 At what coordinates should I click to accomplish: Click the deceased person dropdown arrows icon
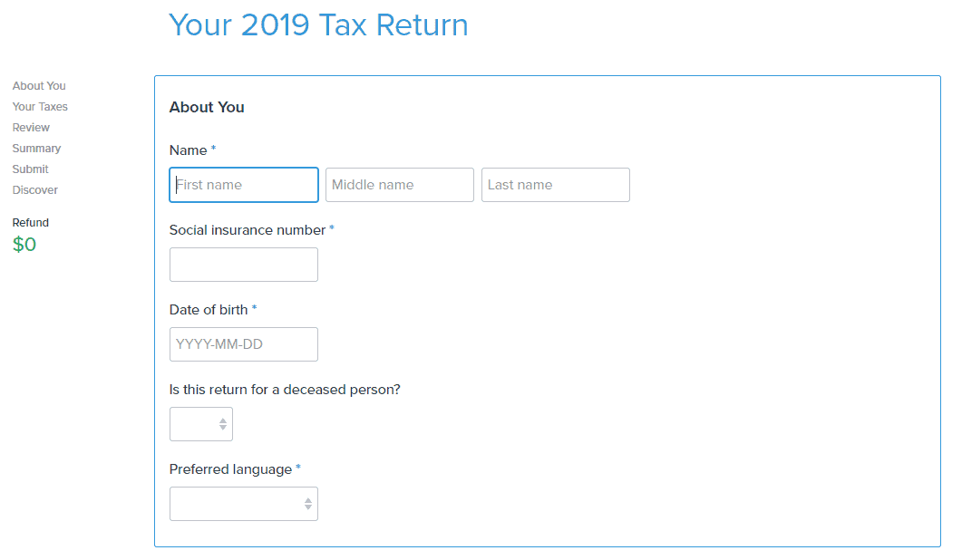tap(223, 424)
